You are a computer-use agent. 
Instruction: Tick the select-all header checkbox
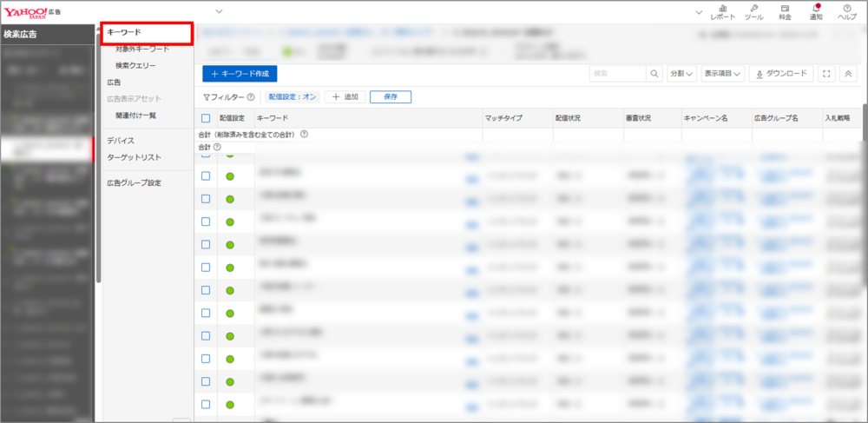206,117
